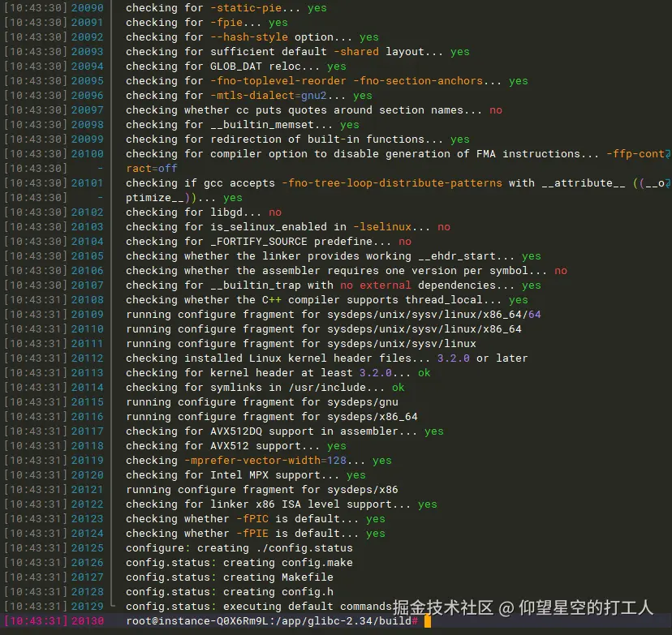Screen dimensions: 672x635
Task: Click the '--hash-style' option text
Action: tap(249, 36)
